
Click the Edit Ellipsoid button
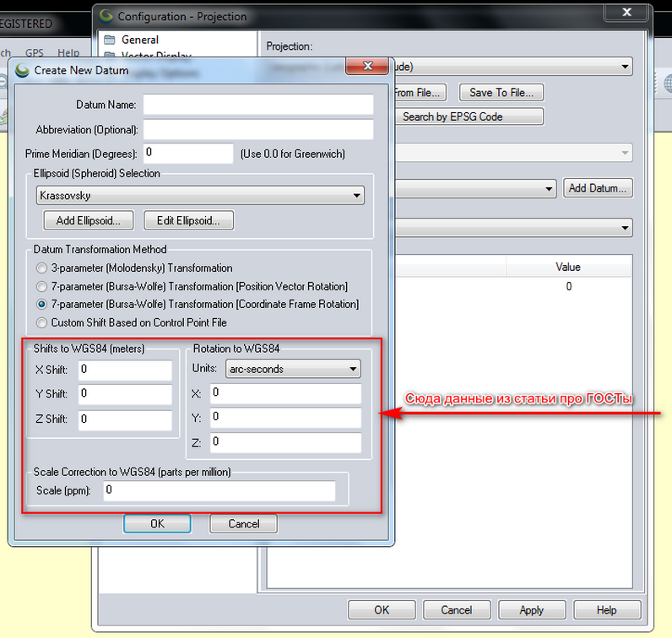[188, 220]
